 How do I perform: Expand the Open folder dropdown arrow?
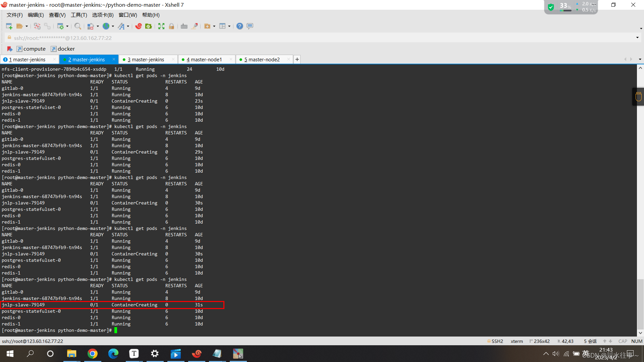(27, 26)
